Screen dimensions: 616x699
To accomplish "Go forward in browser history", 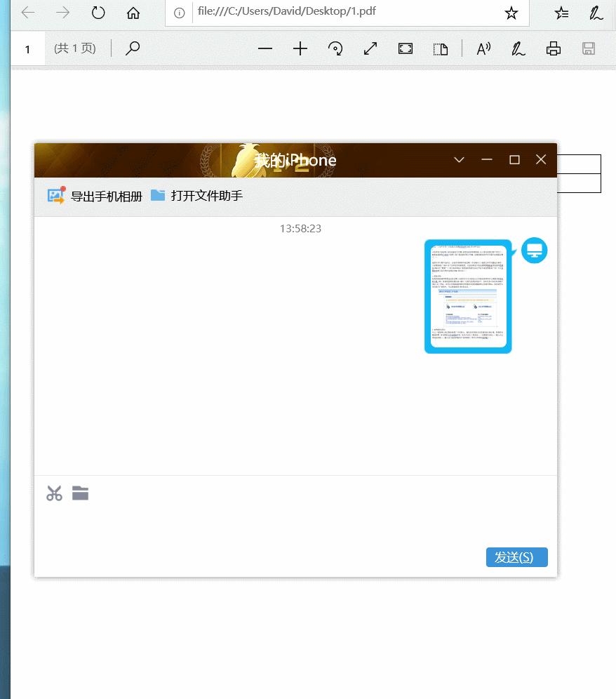I will tap(63, 13).
